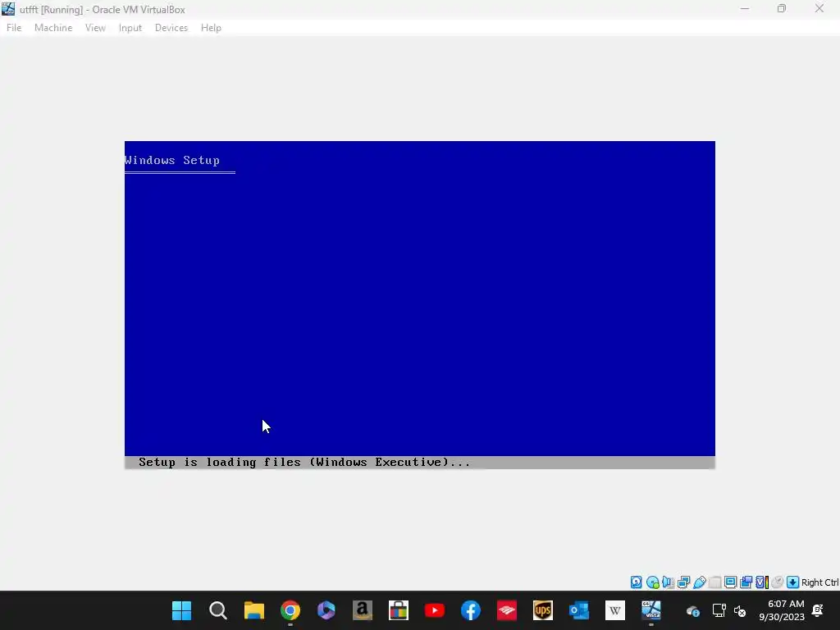Launch Microsoft 365 Copilot from the taskbar
Screen dimensions: 840x630
coord(326,610)
